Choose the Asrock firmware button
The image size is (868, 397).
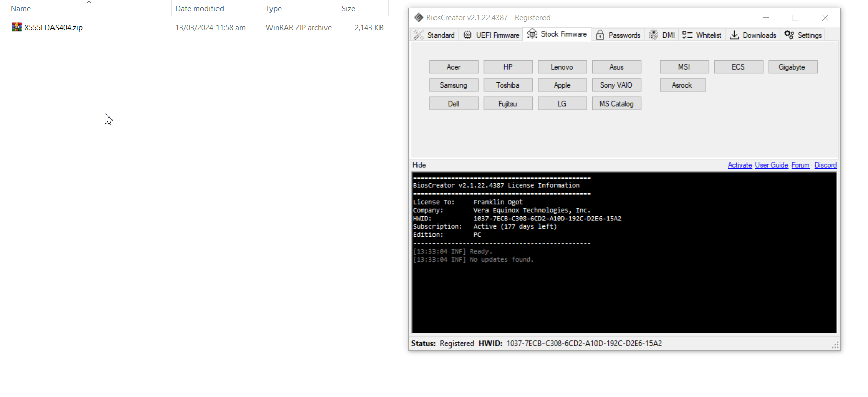pos(682,85)
